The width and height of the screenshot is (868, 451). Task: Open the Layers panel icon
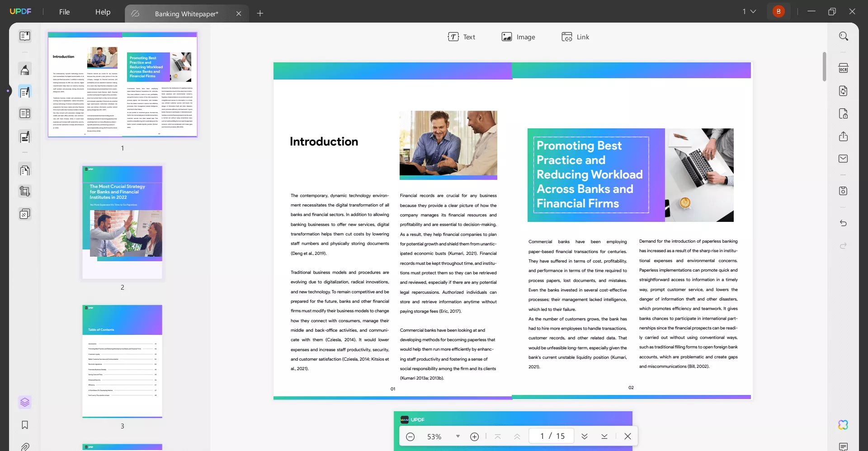click(25, 402)
